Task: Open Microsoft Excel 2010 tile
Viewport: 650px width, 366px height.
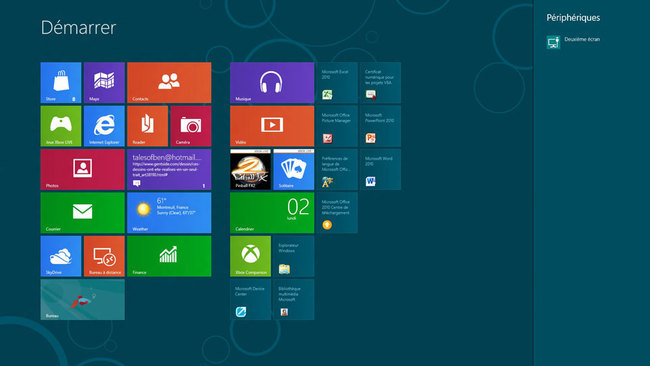Action: click(x=337, y=82)
